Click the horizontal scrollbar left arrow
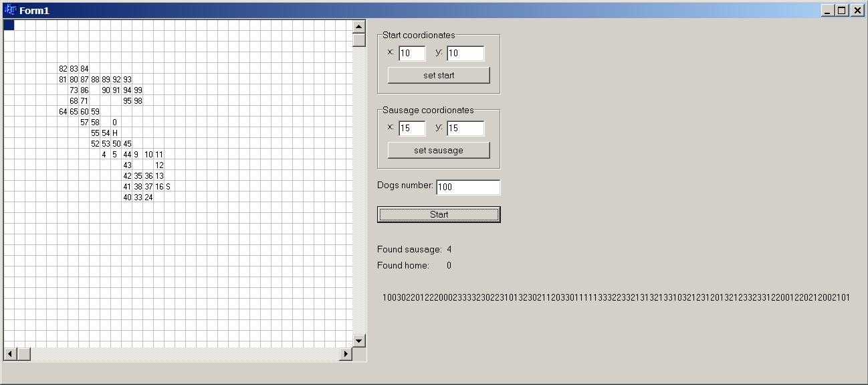 coord(10,354)
